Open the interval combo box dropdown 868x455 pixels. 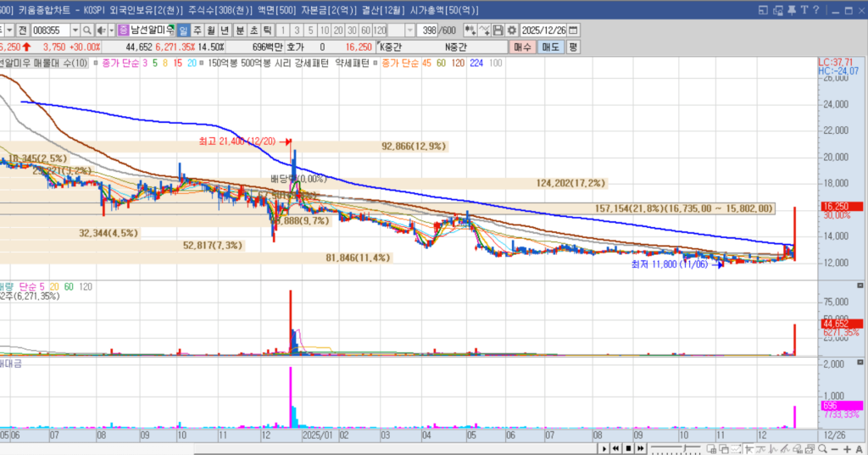[409, 30]
